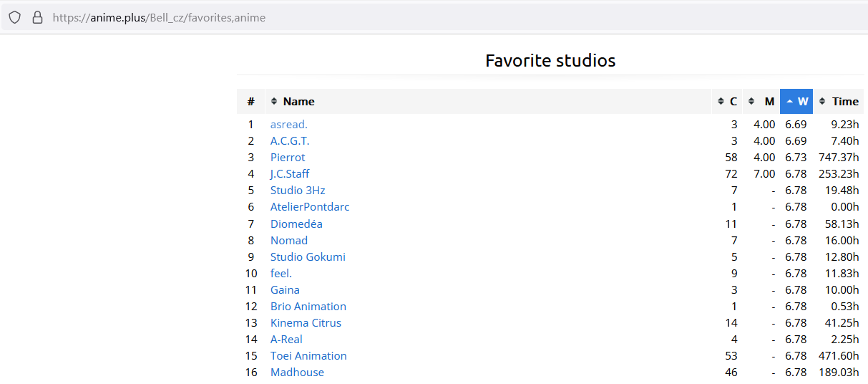
Task: Click the Kinema Citrus studio link
Action: pos(306,323)
